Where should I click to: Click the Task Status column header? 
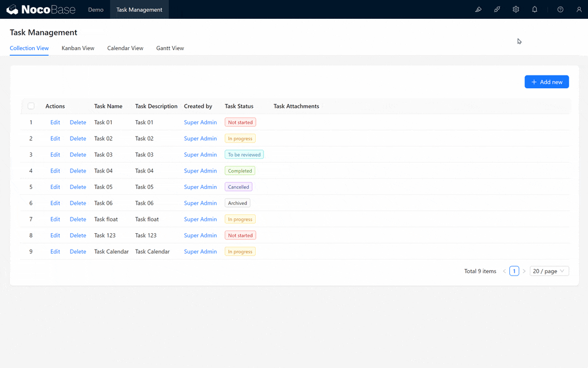tap(239, 106)
